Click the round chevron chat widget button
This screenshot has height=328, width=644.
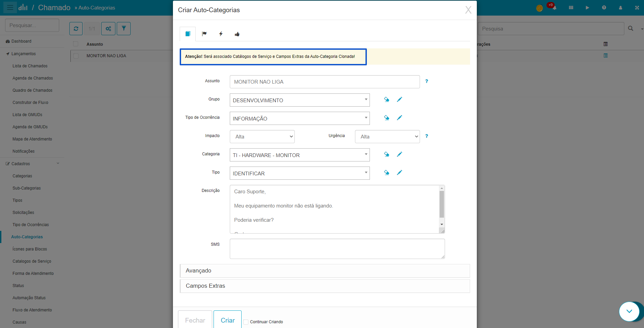629,311
